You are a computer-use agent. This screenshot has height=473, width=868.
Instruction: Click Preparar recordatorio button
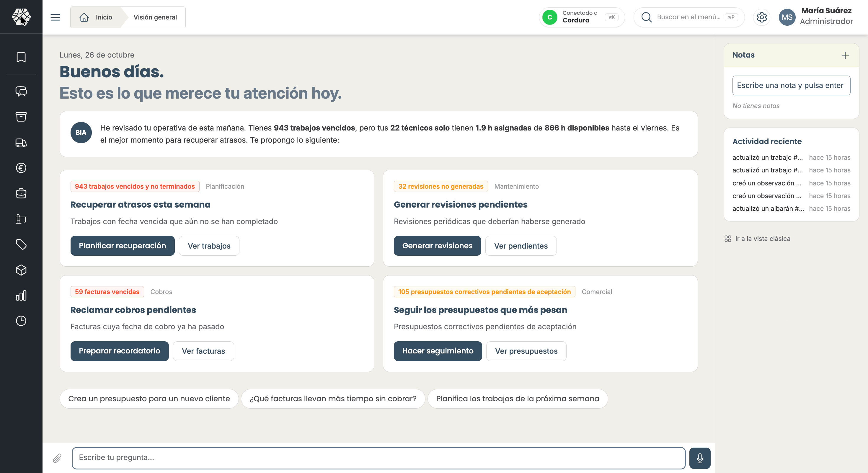[119, 351]
